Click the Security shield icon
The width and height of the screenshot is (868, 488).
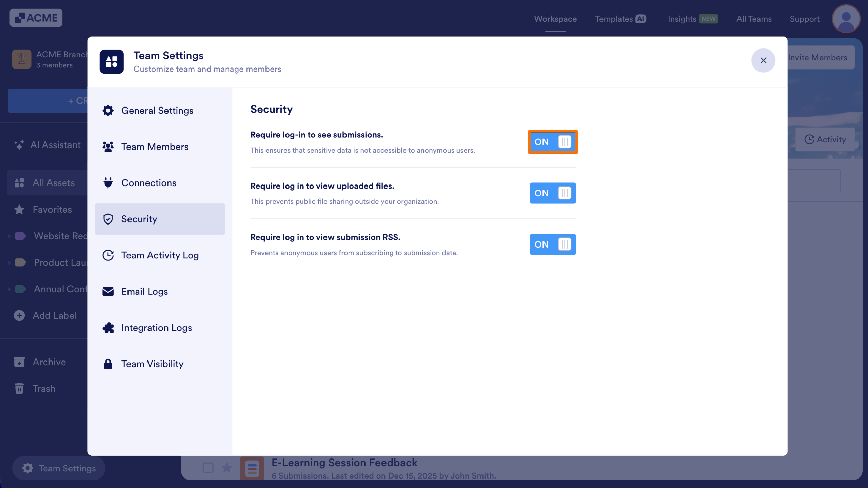pos(108,219)
